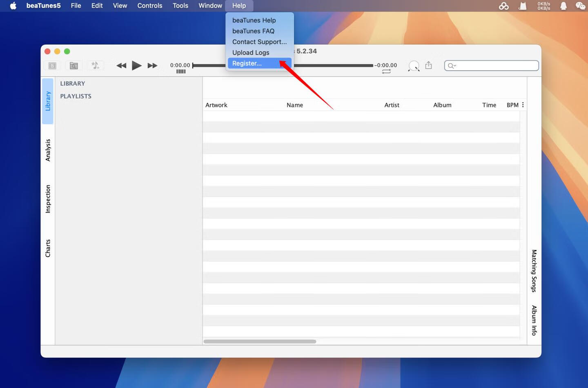
Task: Open the Matching Songs side panel
Action: [534, 271]
